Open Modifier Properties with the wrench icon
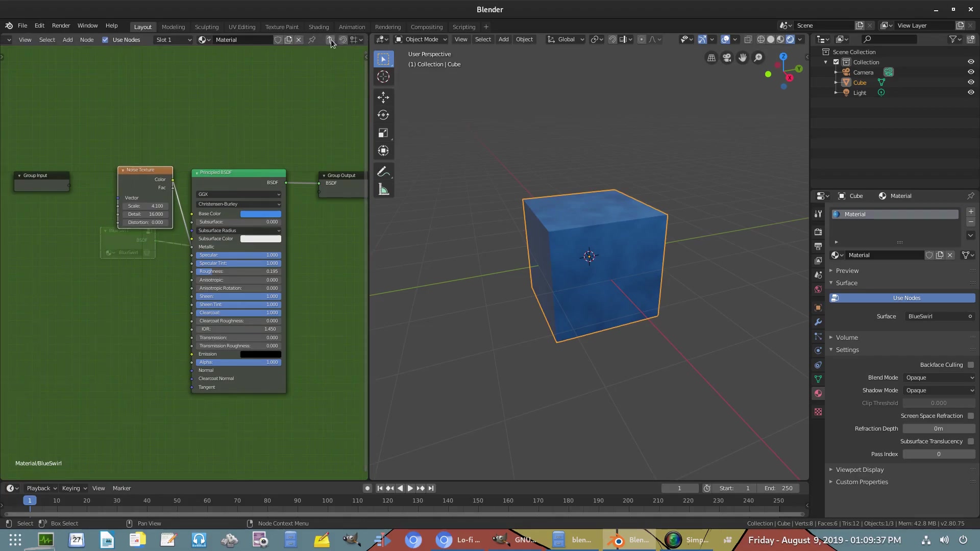 [818, 322]
